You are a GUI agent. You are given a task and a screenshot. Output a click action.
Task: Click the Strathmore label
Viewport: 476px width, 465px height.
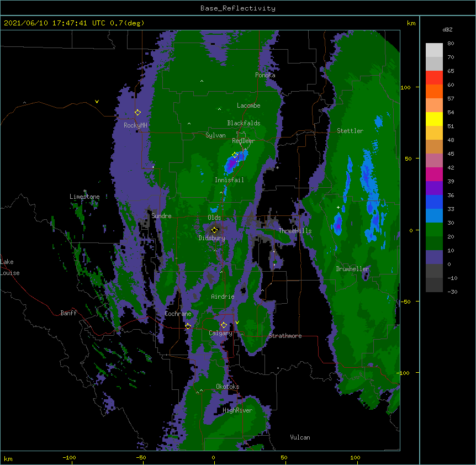(x=285, y=336)
